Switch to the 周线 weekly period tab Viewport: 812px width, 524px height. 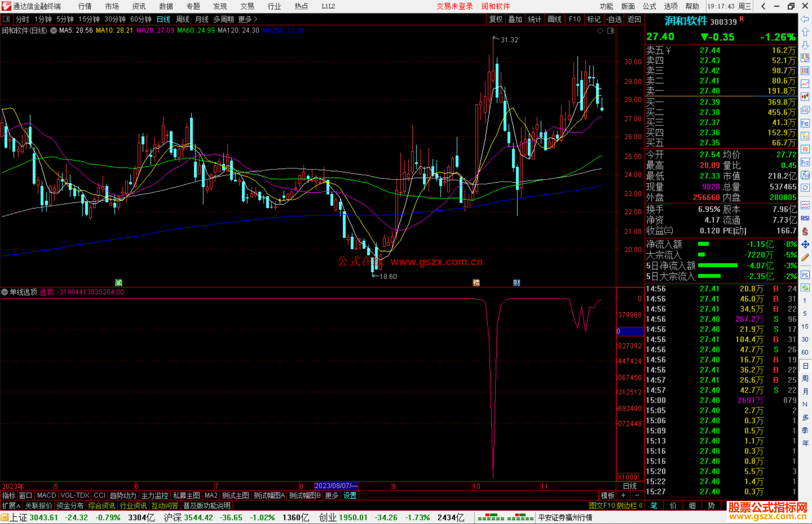[183, 19]
